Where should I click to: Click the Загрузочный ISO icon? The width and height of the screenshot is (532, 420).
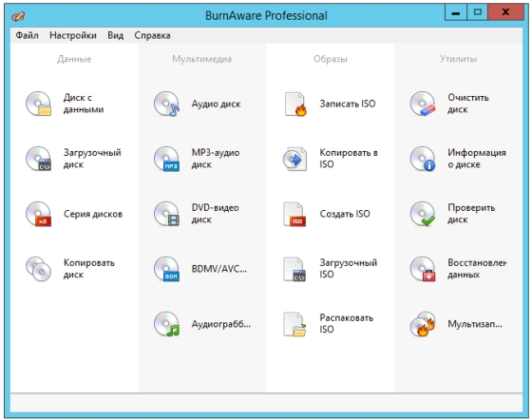coord(294,269)
